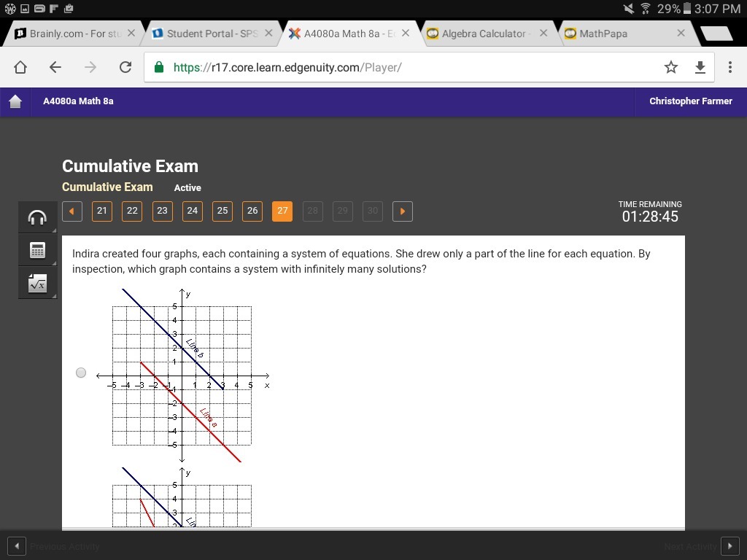This screenshot has height=560, width=747.
Task: Click the download icon in address bar
Action: [700, 67]
